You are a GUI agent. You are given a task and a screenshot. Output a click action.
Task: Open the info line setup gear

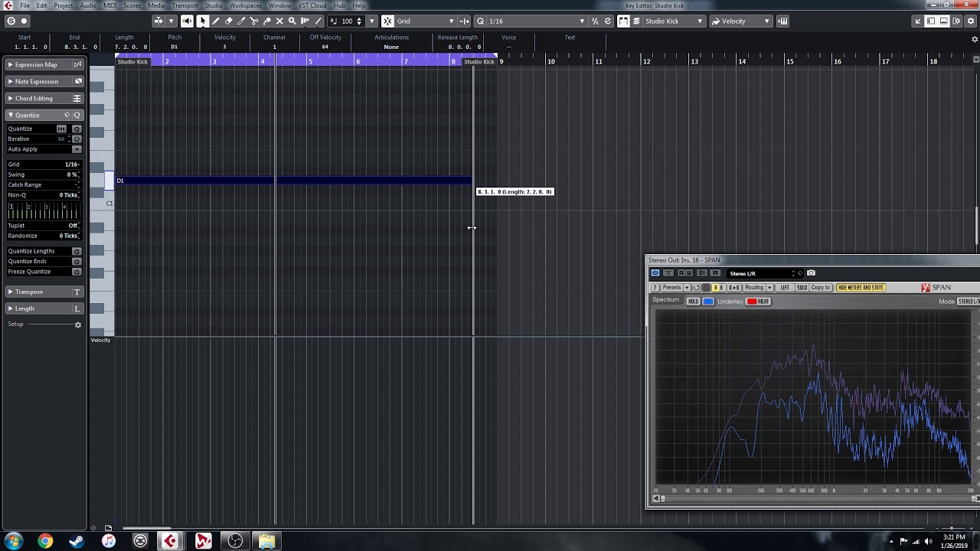click(975, 38)
